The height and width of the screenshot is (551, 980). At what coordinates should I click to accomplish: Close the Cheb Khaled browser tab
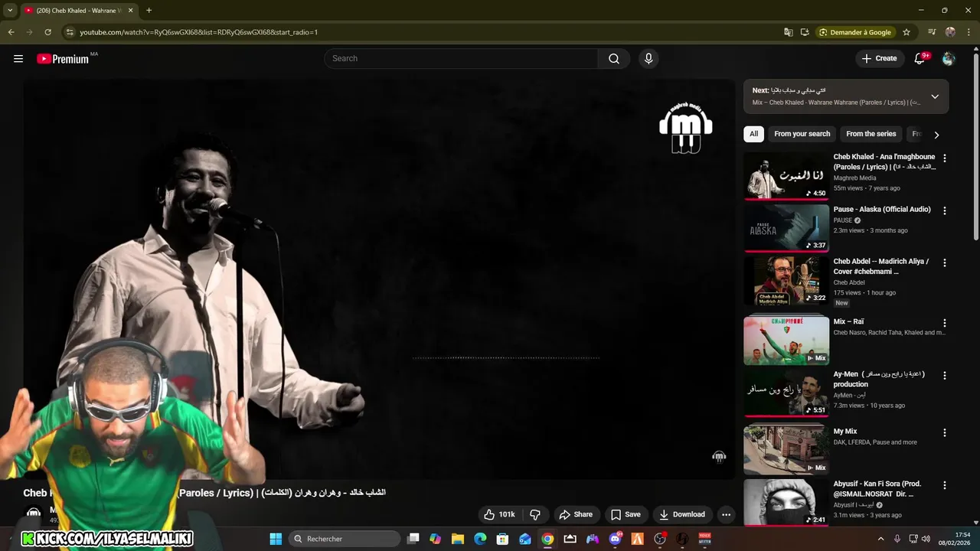coord(130,11)
